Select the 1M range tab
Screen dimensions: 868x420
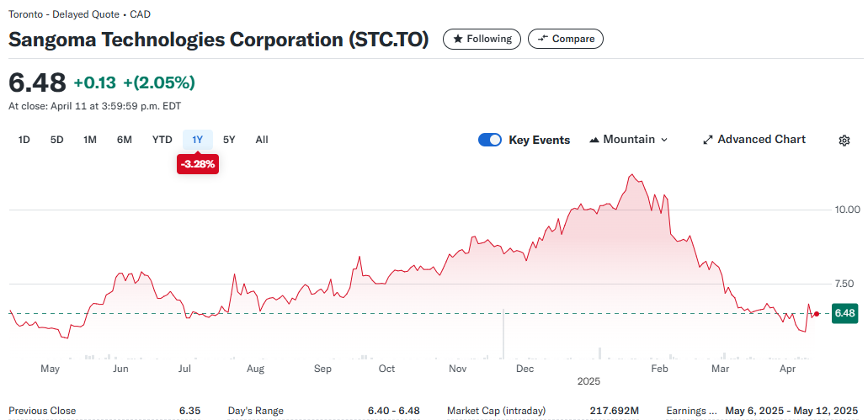point(90,140)
